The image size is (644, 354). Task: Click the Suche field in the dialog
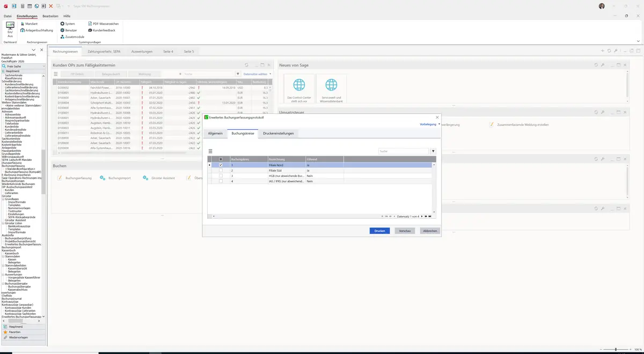(403, 151)
